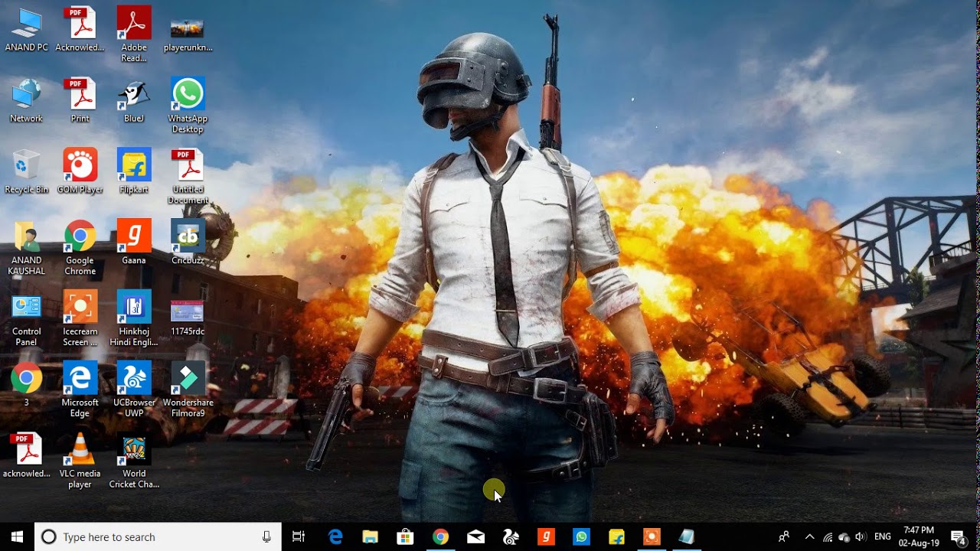Viewport: 980px width, 551px height.
Task: Open WhatsApp from the taskbar
Action: 581,537
